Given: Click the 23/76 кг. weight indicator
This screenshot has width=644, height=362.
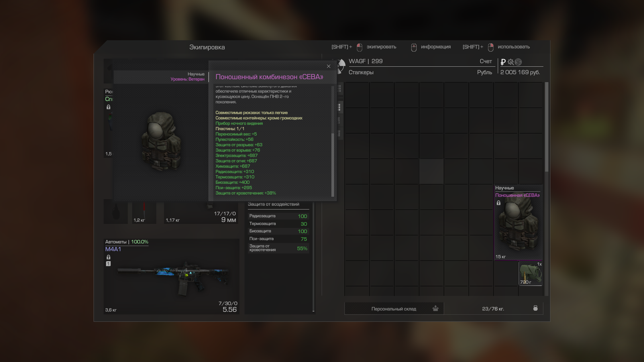Looking at the screenshot, I should (493, 309).
